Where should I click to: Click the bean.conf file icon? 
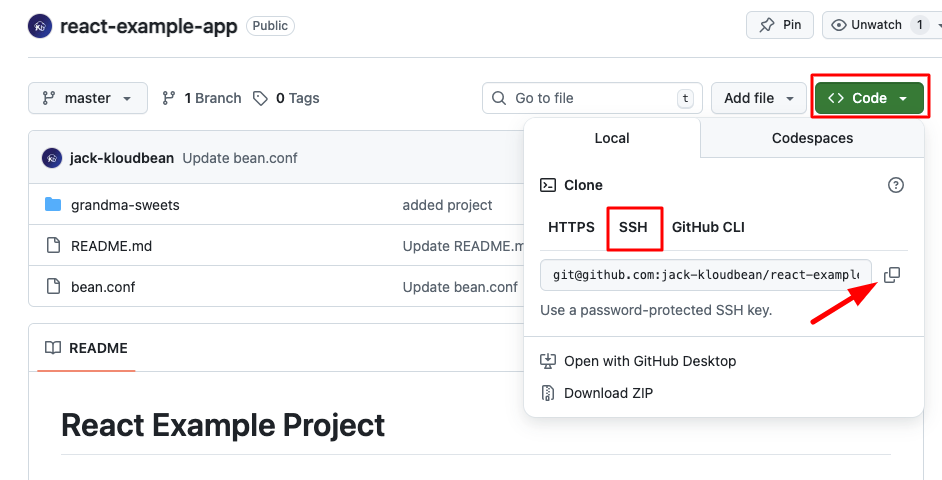pos(53,287)
